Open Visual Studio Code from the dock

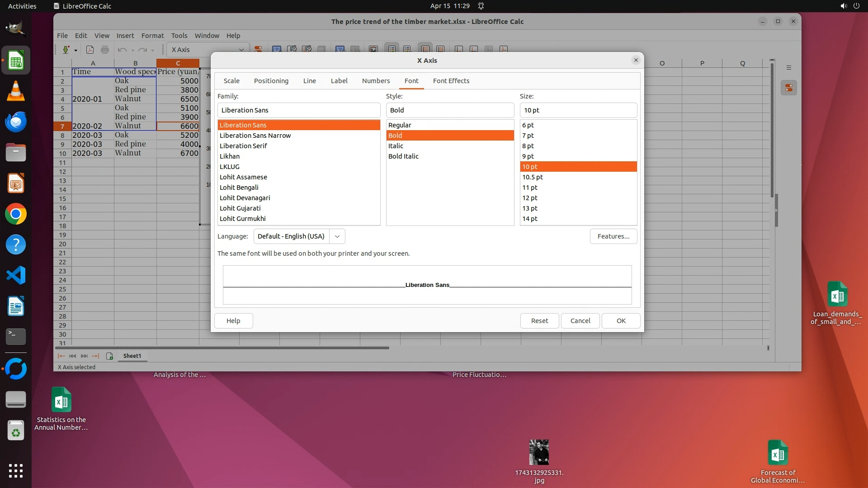[x=16, y=275]
